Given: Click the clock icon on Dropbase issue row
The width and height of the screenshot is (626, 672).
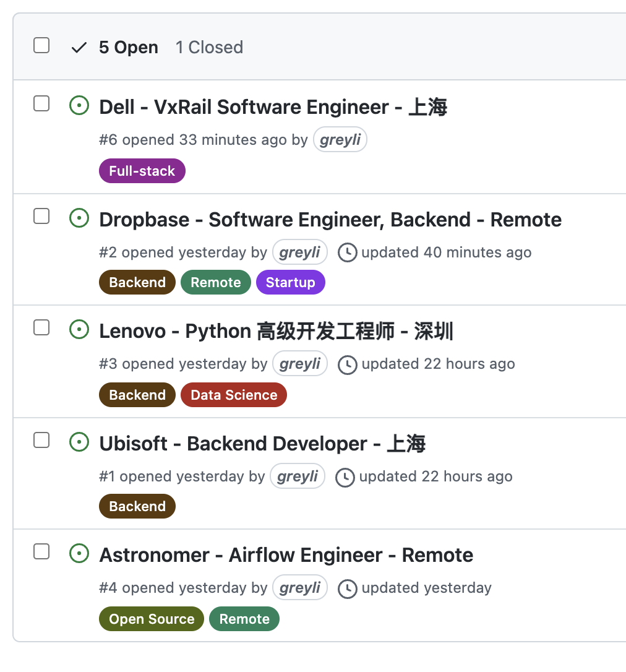Looking at the screenshot, I should [348, 252].
